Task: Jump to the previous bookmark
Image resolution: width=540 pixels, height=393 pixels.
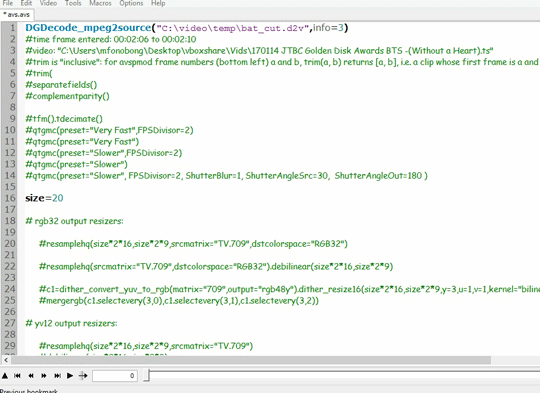Action: pos(17,375)
